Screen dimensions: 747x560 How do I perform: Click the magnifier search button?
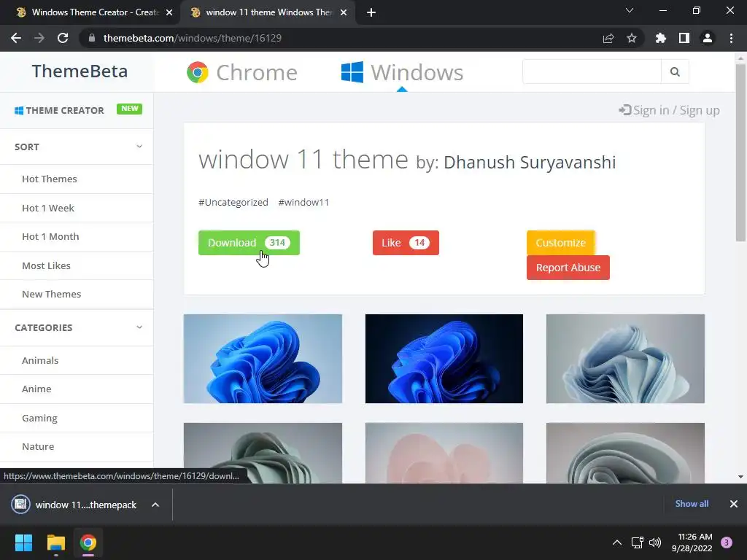tap(675, 71)
